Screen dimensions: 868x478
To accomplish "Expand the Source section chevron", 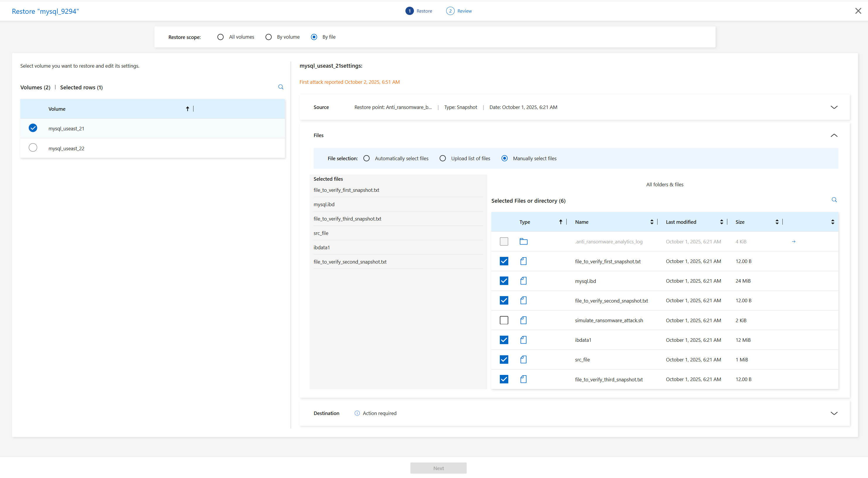I will coord(834,107).
